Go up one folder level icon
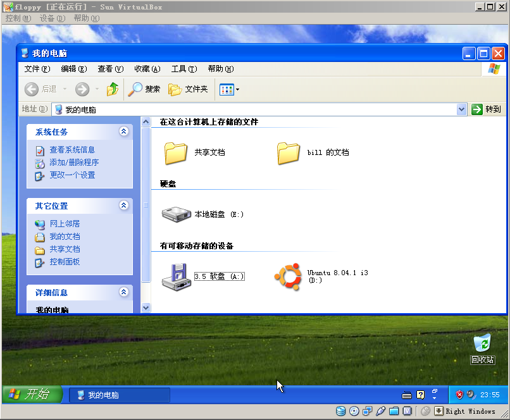Viewport: 510px width, 420px height. point(113,89)
